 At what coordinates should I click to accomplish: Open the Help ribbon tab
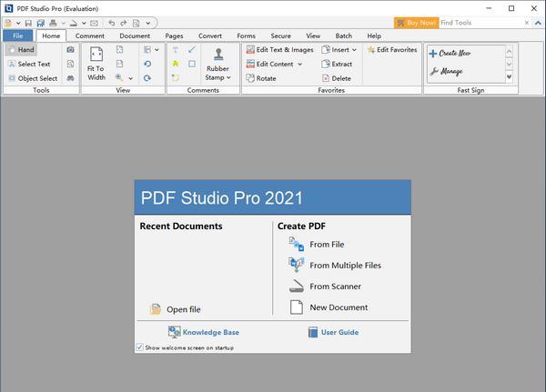click(x=374, y=35)
